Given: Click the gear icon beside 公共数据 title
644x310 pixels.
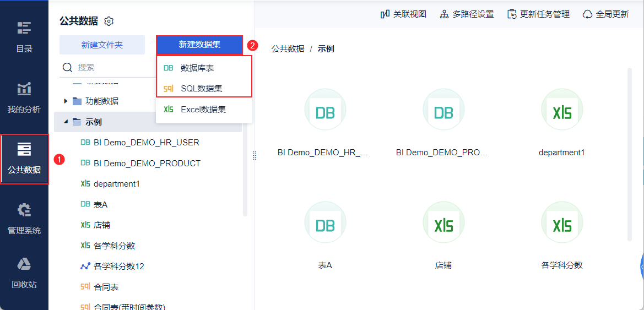Looking at the screenshot, I should click(x=109, y=21).
